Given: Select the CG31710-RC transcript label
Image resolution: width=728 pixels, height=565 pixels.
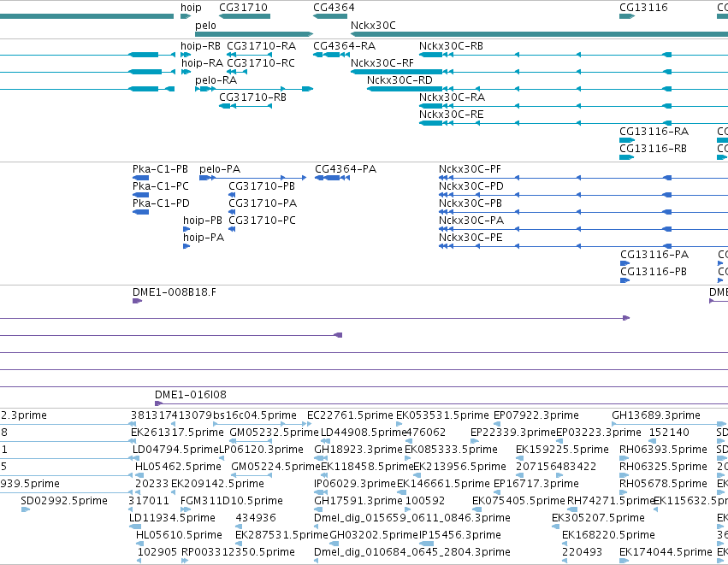Looking at the screenshot, I should 261,63.
